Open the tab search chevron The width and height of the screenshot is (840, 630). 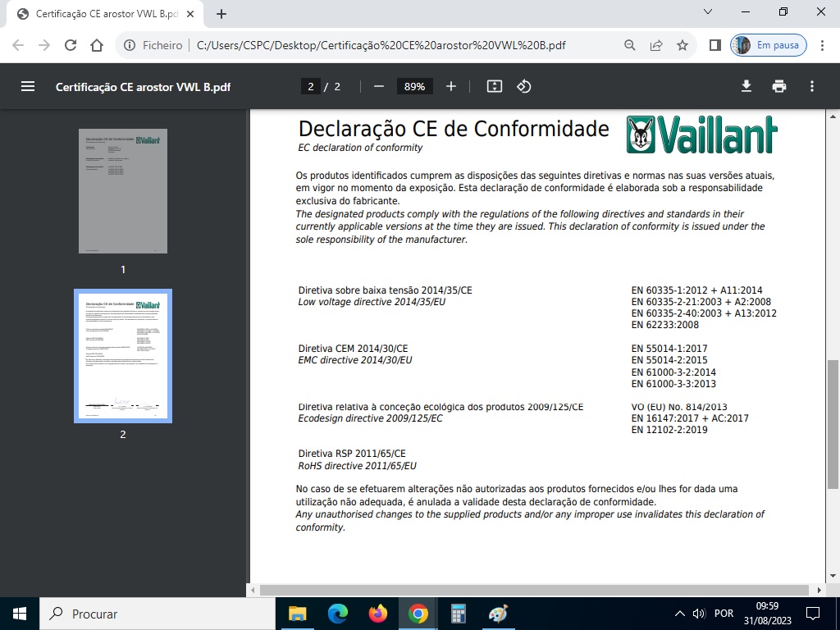tap(708, 11)
